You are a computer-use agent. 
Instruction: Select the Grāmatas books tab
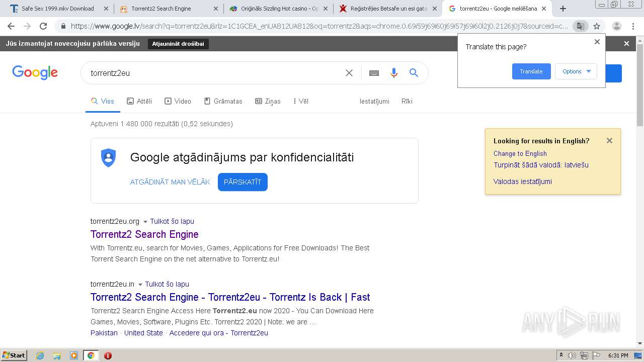[x=223, y=101]
